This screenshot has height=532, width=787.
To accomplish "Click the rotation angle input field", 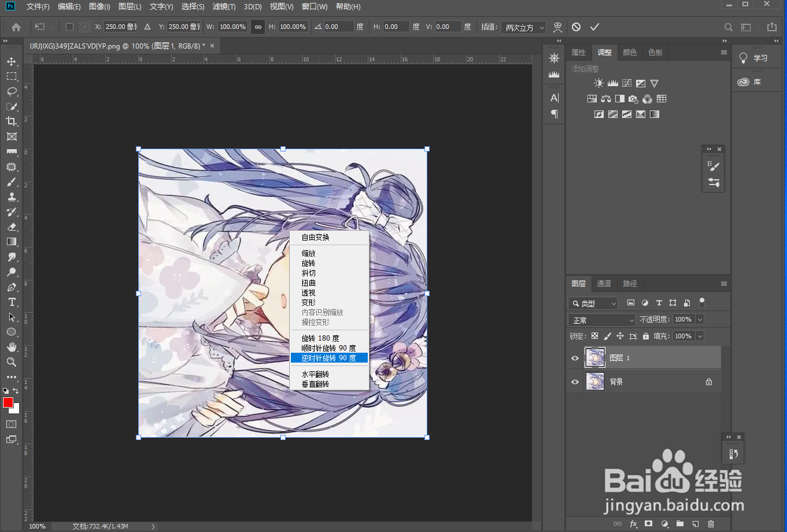I will click(x=338, y=27).
